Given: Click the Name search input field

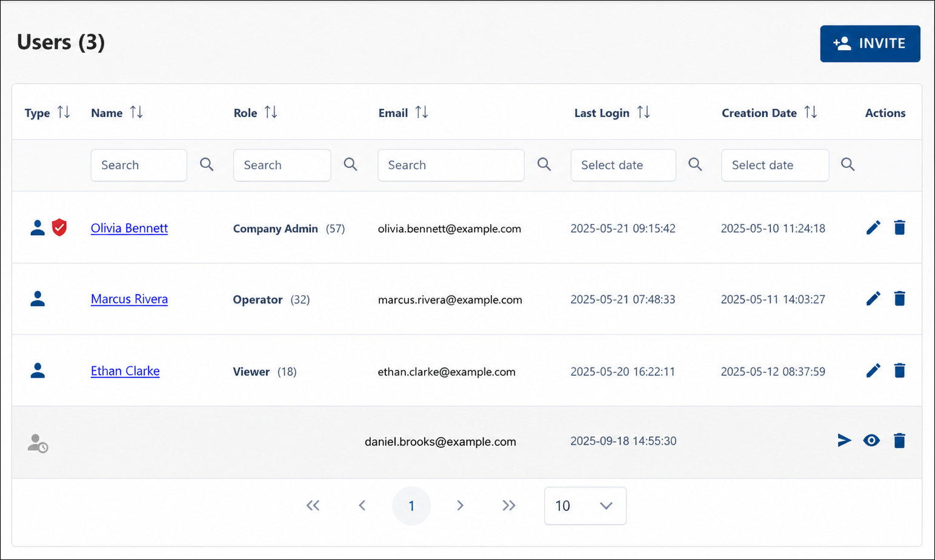Looking at the screenshot, I should pos(139,165).
